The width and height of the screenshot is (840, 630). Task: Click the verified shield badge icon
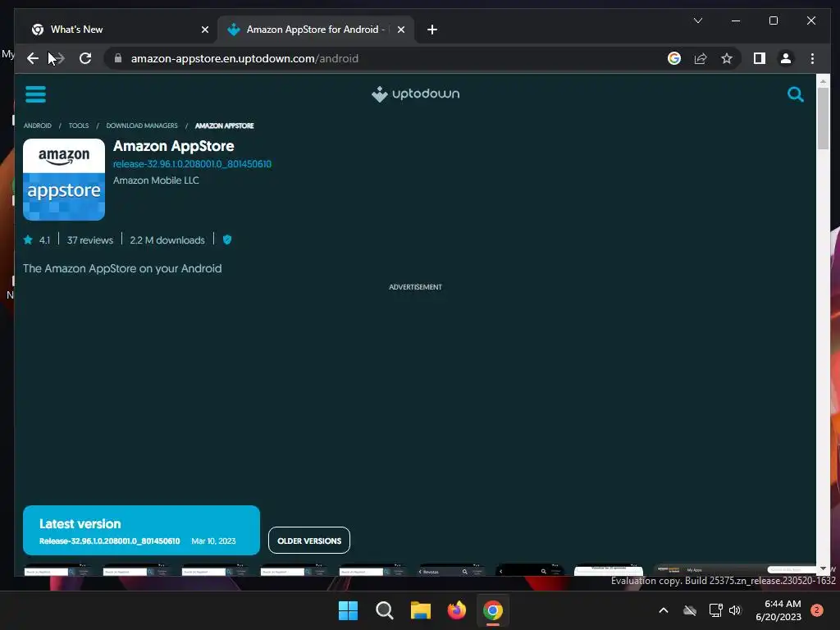227,240
